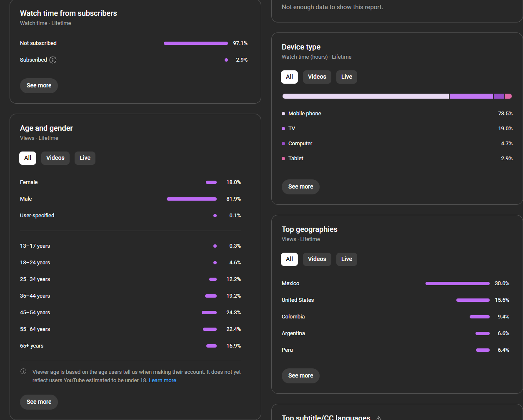Click the pink Tablet legend dot

tap(283, 159)
